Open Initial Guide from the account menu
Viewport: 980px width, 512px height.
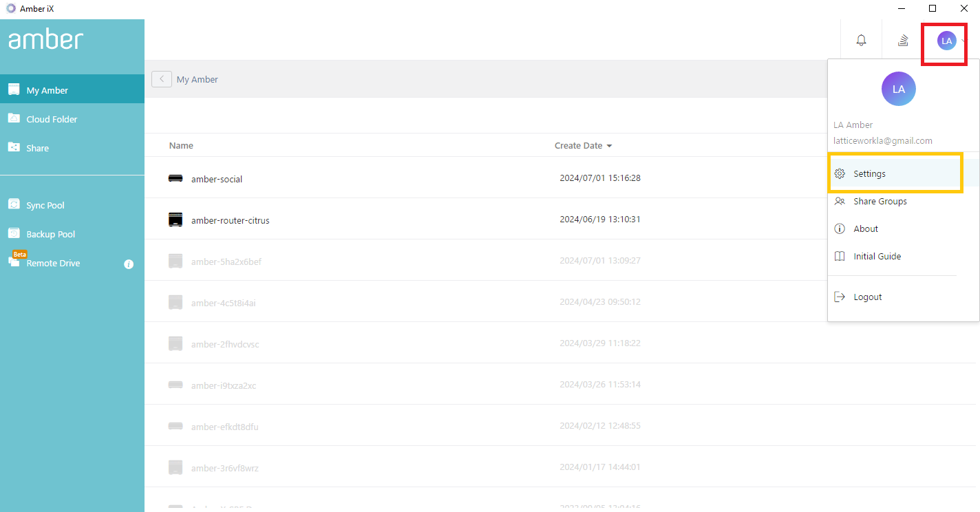tap(903, 256)
